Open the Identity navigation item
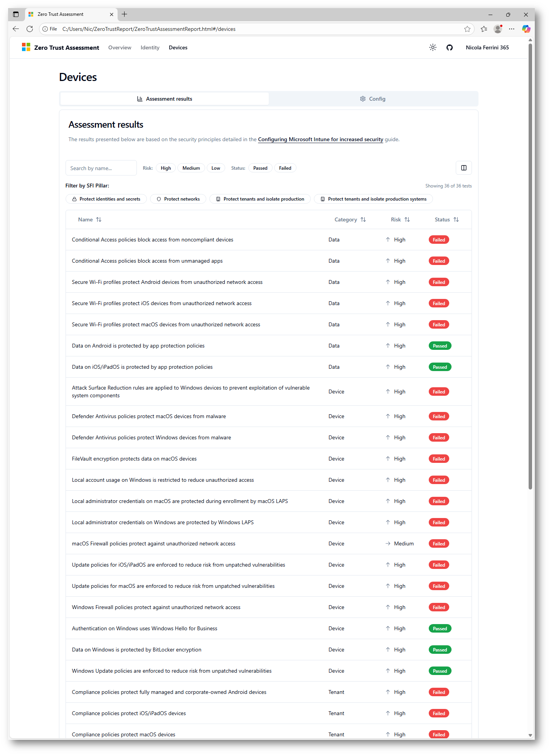551x756 pixels. 150,47
